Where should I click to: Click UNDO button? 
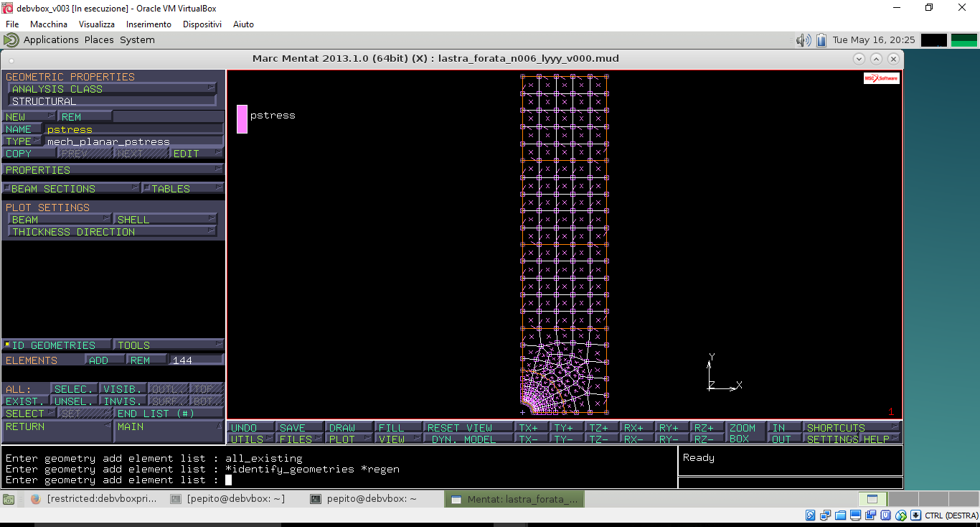pos(252,427)
